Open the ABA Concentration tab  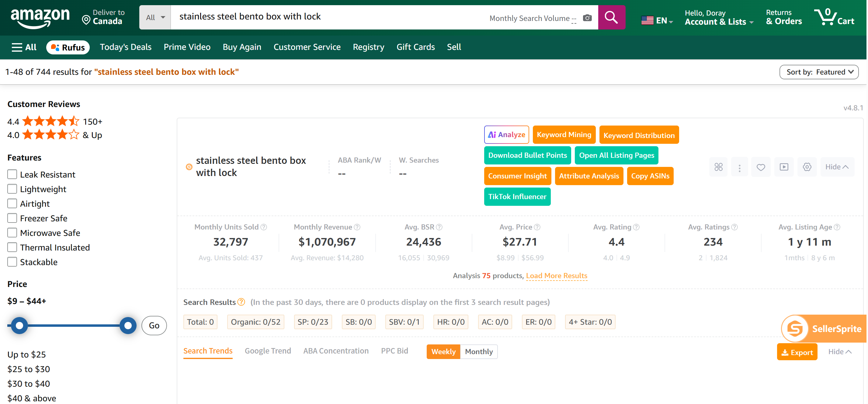tap(335, 351)
